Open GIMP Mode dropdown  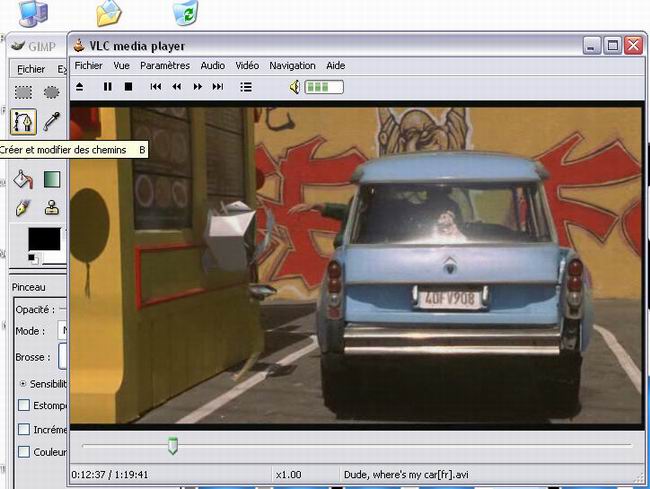pos(62,331)
